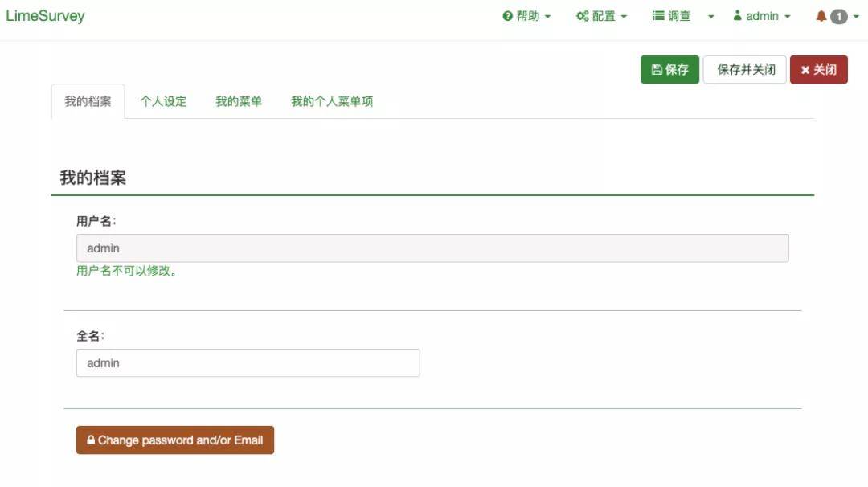Click the admin user icon

coord(737,15)
